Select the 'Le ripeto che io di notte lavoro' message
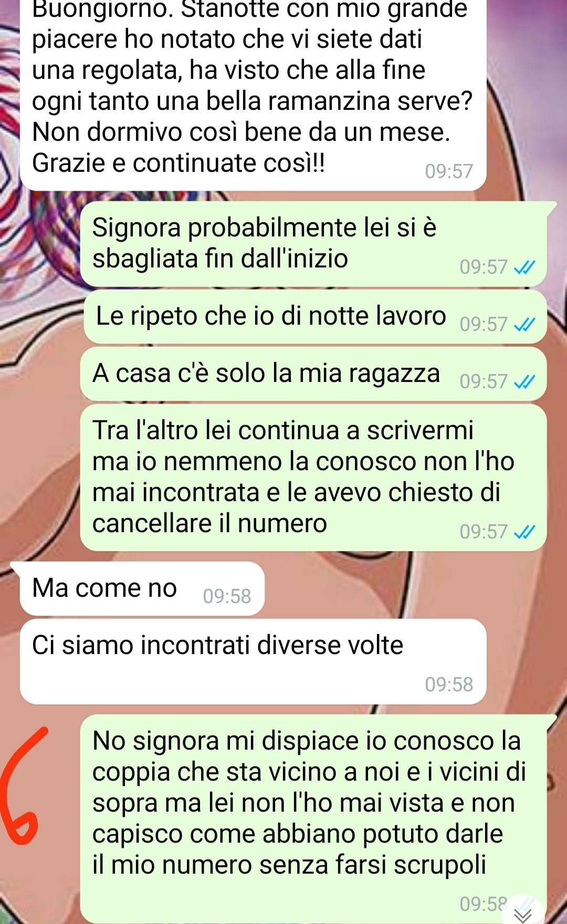 [315, 317]
